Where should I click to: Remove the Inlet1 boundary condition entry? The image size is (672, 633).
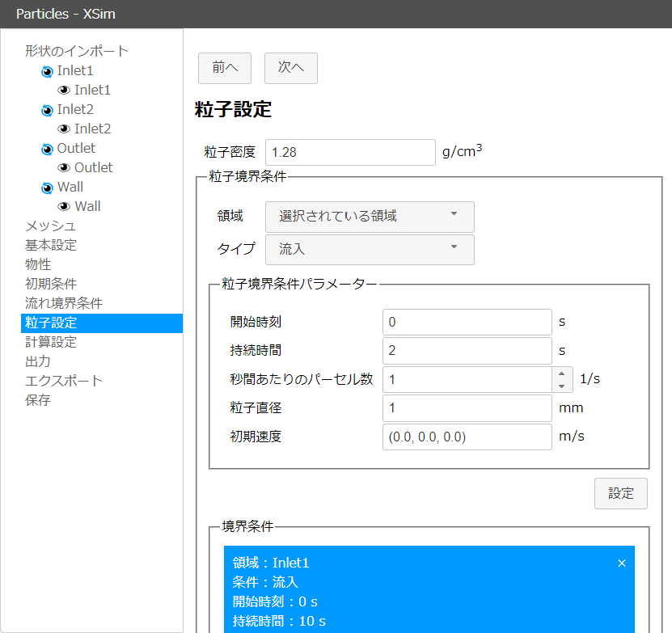point(622,563)
